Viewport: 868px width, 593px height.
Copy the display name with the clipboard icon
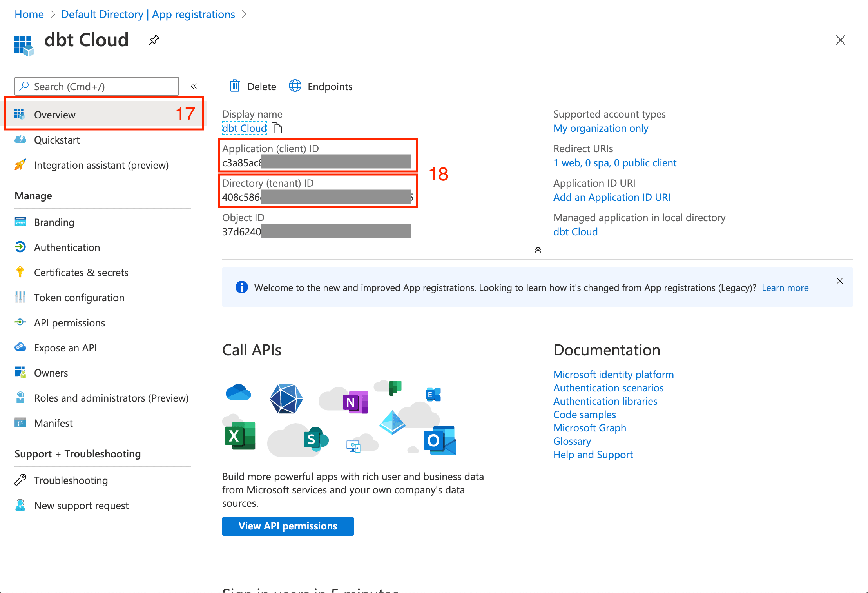point(277,128)
